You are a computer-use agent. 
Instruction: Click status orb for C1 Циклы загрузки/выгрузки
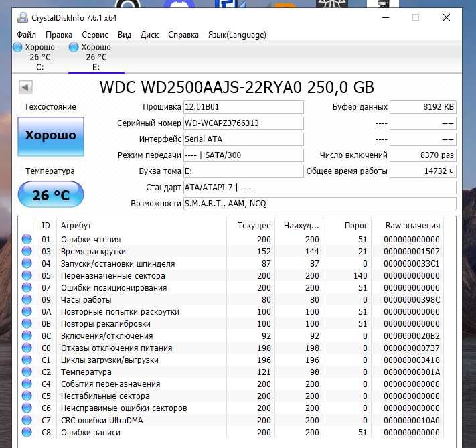tap(27, 360)
